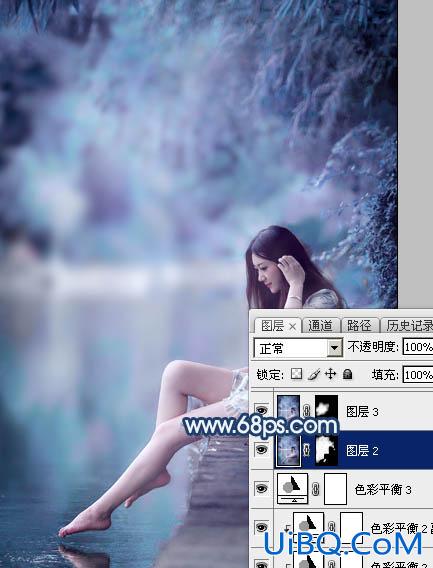
Task: Select layer named 色彩平衡 2 副本
Action: (401, 529)
